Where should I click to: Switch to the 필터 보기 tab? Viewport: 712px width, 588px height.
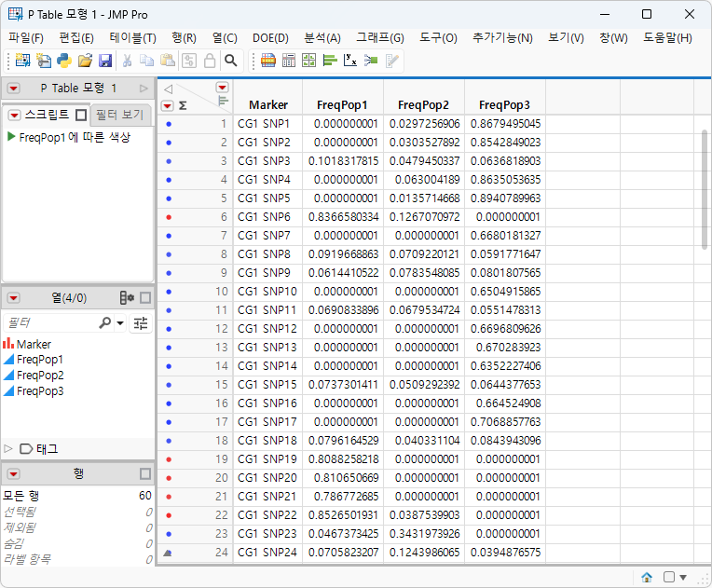click(x=120, y=115)
